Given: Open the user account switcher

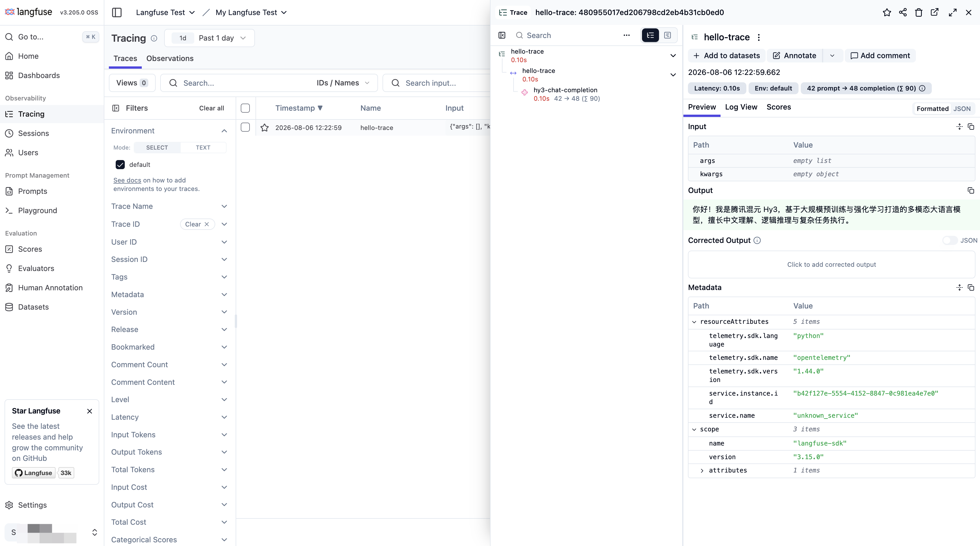Looking at the screenshot, I should tap(52, 532).
